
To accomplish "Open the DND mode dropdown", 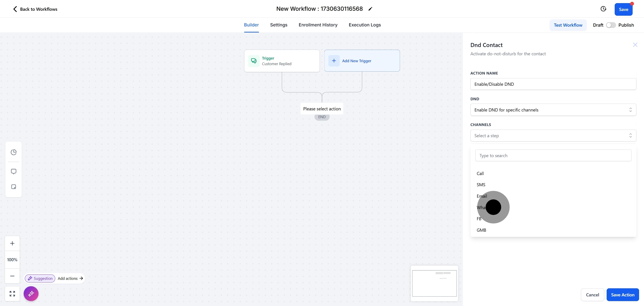I will pos(553,110).
